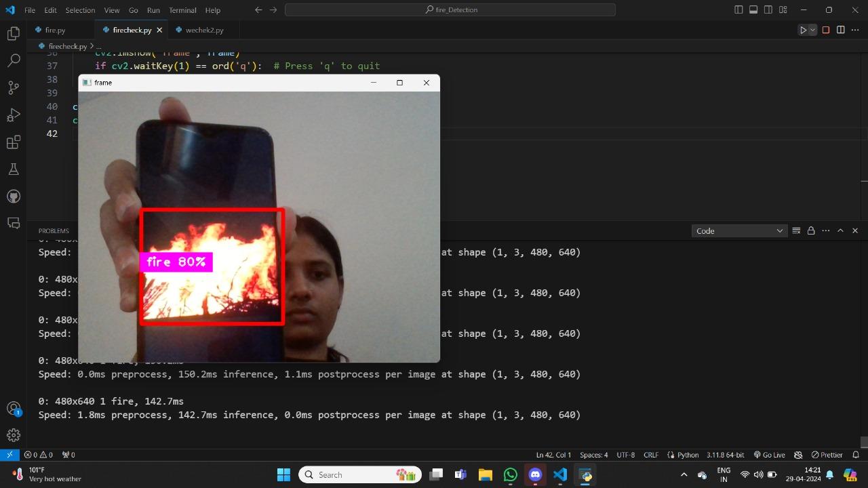Close the bottom panel

[x=855, y=230]
